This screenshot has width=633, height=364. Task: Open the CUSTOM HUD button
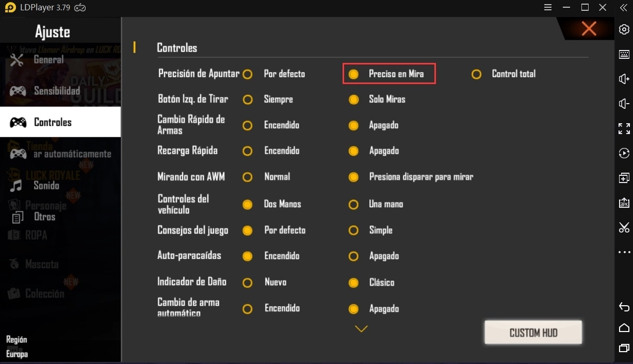click(533, 333)
